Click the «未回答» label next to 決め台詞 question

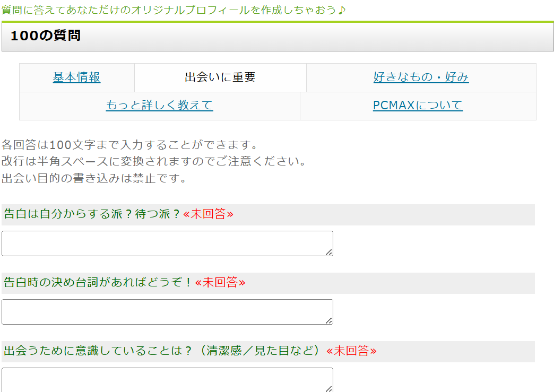click(x=220, y=283)
